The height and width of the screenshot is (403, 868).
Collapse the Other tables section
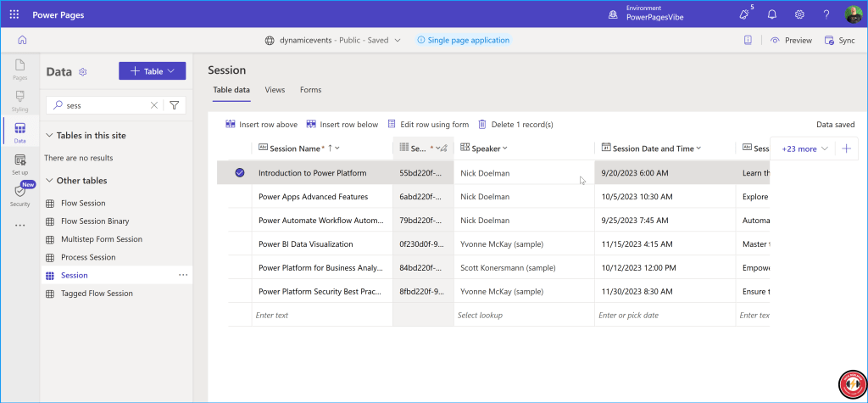coord(49,181)
